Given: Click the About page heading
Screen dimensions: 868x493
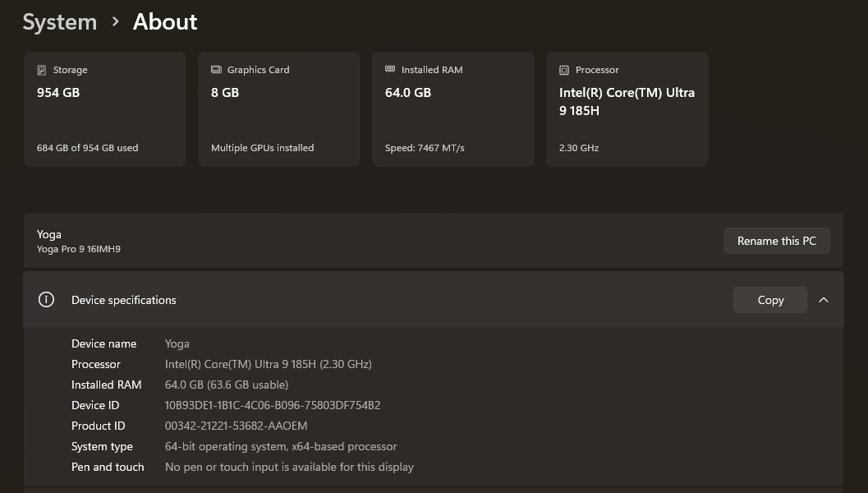Looking at the screenshot, I should tap(165, 22).
